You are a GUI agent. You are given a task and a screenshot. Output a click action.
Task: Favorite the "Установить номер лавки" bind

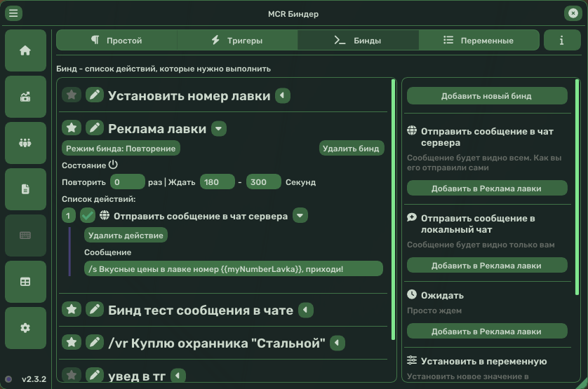click(x=72, y=95)
